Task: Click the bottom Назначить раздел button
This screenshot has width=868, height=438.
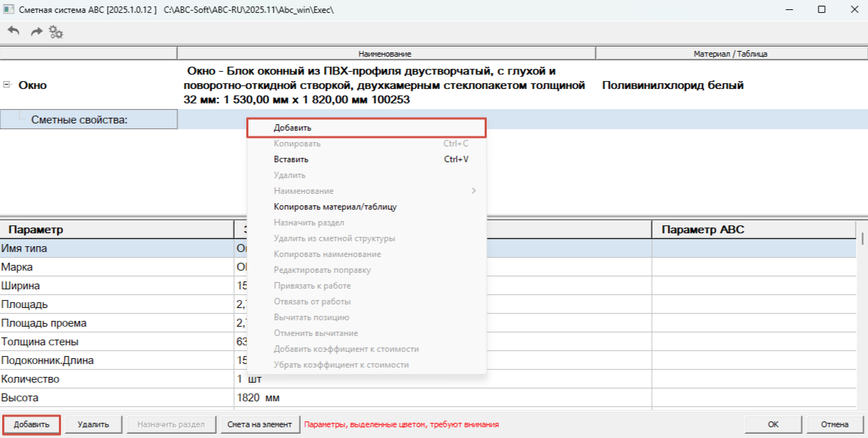Action: pos(172,424)
